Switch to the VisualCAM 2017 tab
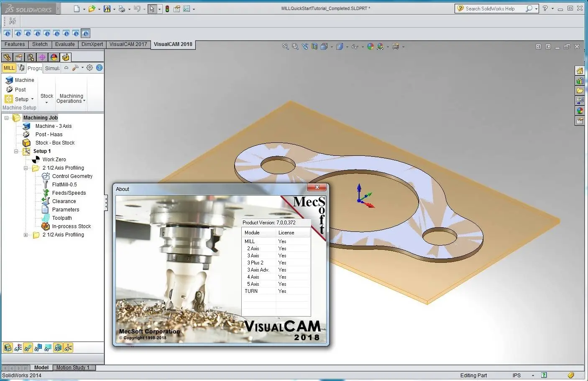 pos(128,44)
